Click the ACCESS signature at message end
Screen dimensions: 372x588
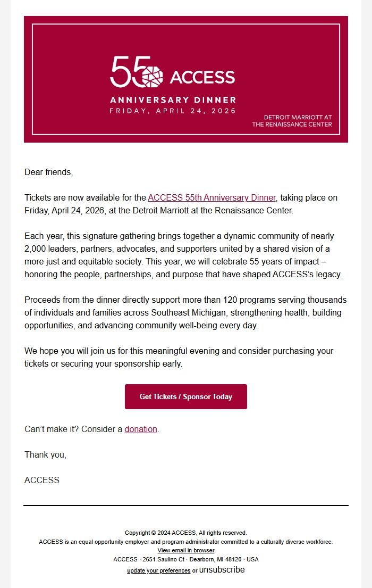click(41, 480)
